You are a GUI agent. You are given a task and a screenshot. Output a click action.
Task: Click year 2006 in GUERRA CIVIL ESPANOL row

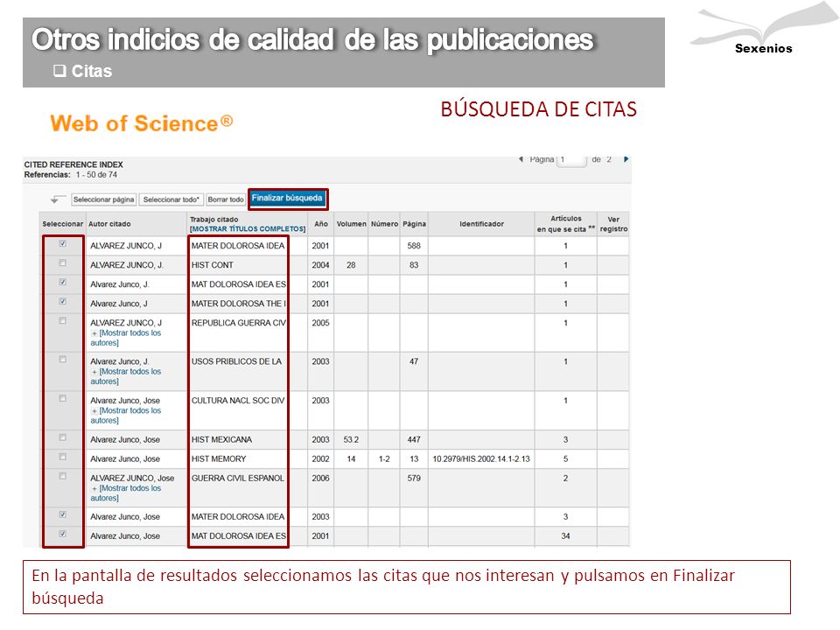320,479
